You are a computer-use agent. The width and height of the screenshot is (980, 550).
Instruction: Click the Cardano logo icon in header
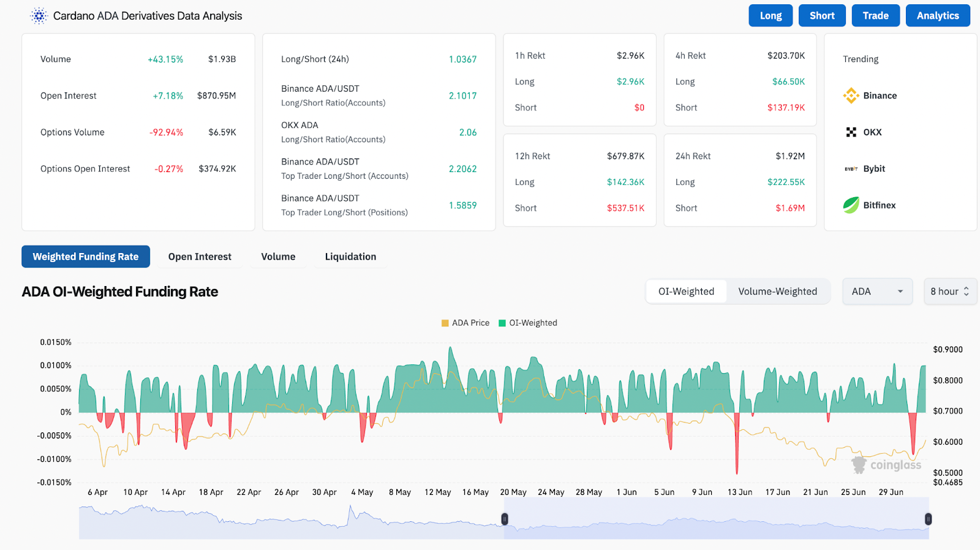[39, 16]
